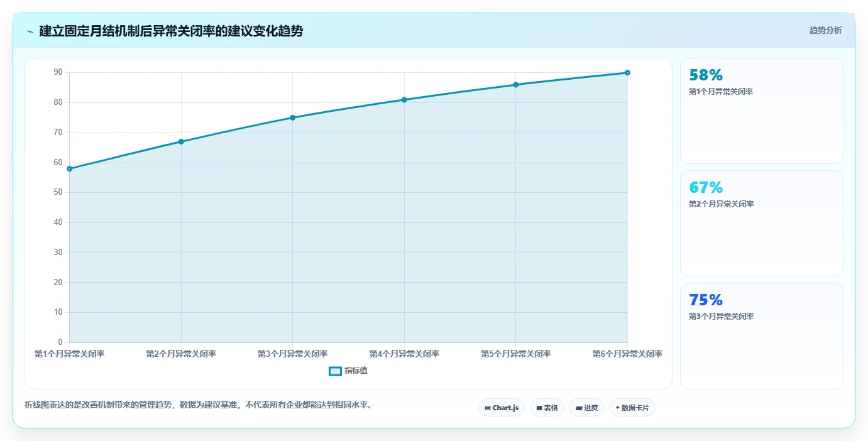Click the 第1个月异常关闭率 caption under 58%
The image size is (868, 441).
click(721, 92)
